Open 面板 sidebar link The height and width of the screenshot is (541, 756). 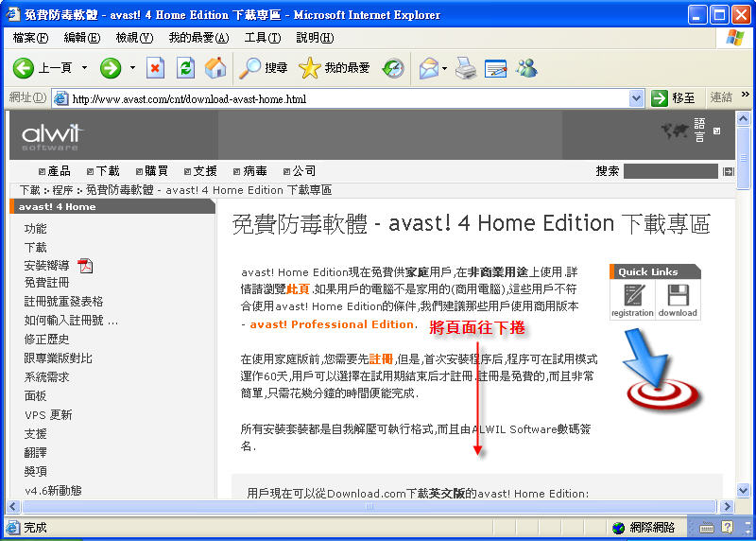tap(35, 395)
